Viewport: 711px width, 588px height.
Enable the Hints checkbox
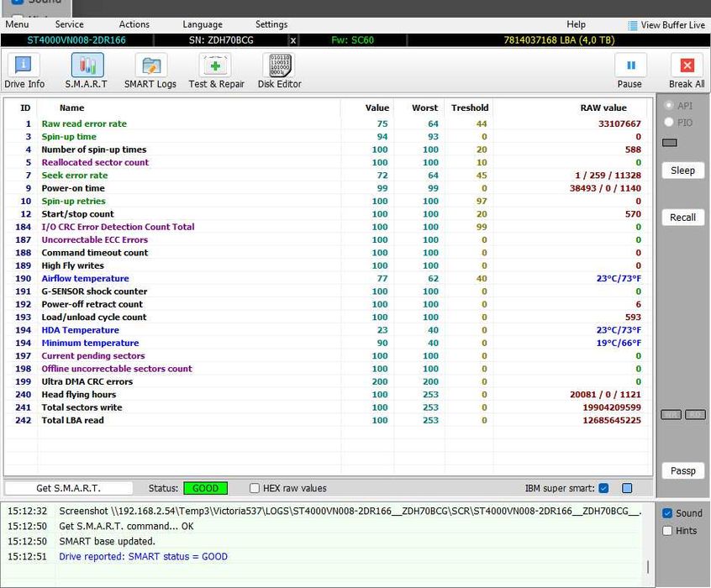(667, 531)
